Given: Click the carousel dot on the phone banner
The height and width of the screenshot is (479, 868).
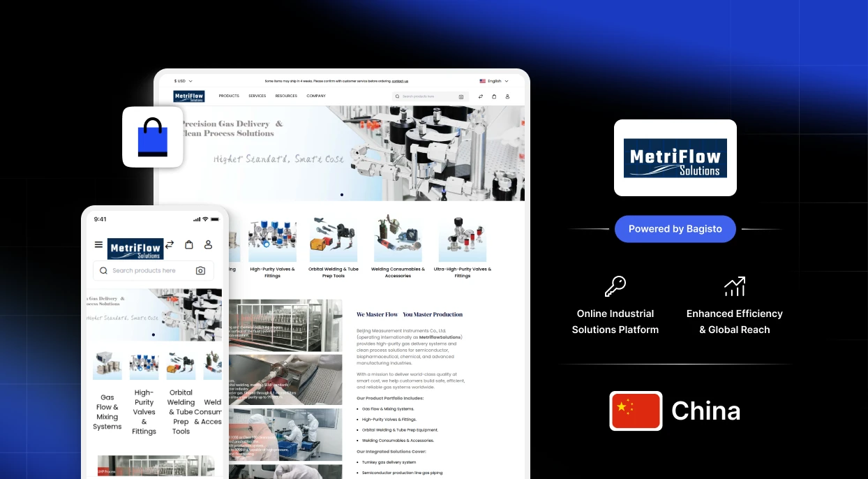Looking at the screenshot, I should tap(154, 334).
